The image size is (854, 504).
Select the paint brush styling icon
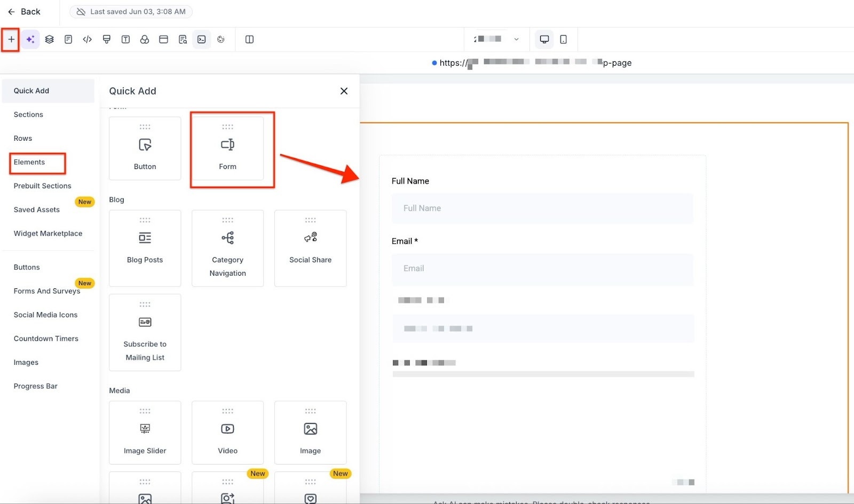107,39
